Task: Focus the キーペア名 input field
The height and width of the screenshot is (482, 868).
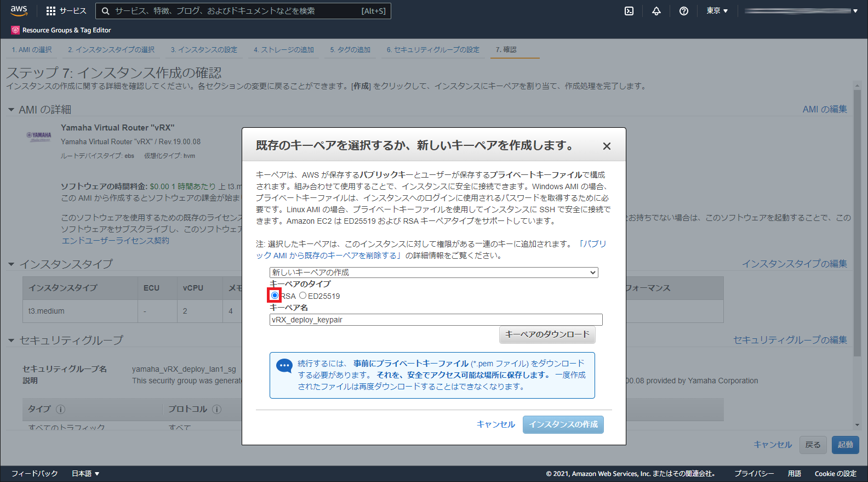Action: pyautogui.click(x=436, y=320)
